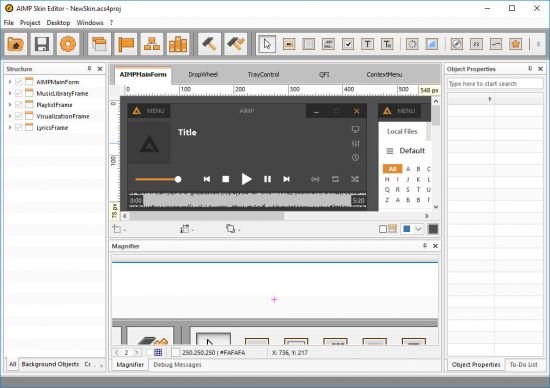Open the hierarchy structure toolbar icon
550x388 pixels.
152,44
